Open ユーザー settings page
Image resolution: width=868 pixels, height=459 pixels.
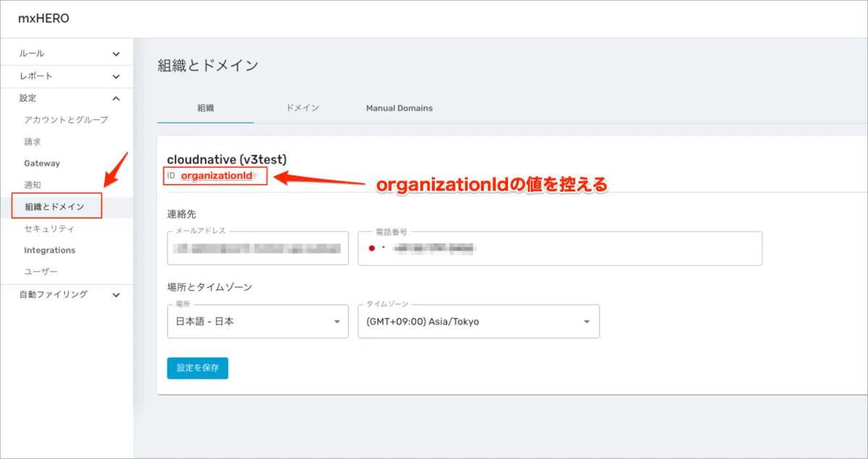(x=41, y=272)
